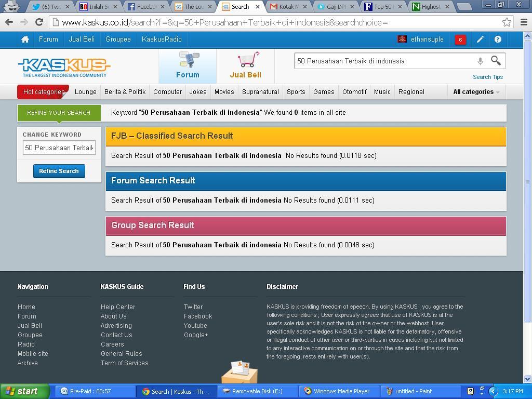Reload the page with the refresh icon
The image size is (532, 399).
pyautogui.click(x=39, y=22)
